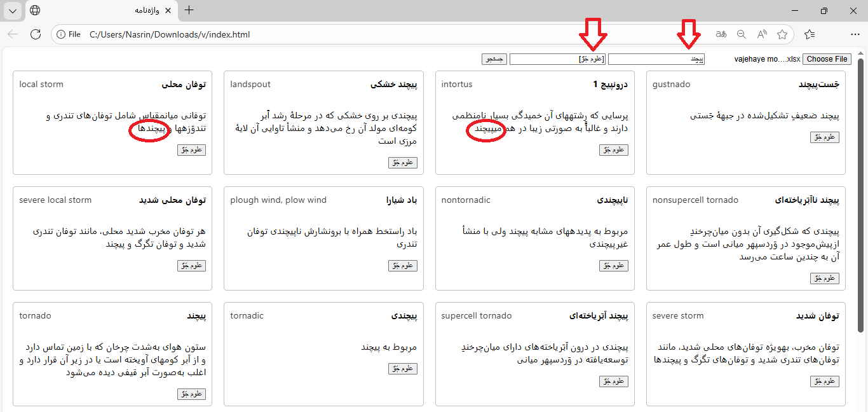The height and width of the screenshot is (412, 868).
Task: Click the zoom magnifier icon in address bar
Action: coord(742,34)
